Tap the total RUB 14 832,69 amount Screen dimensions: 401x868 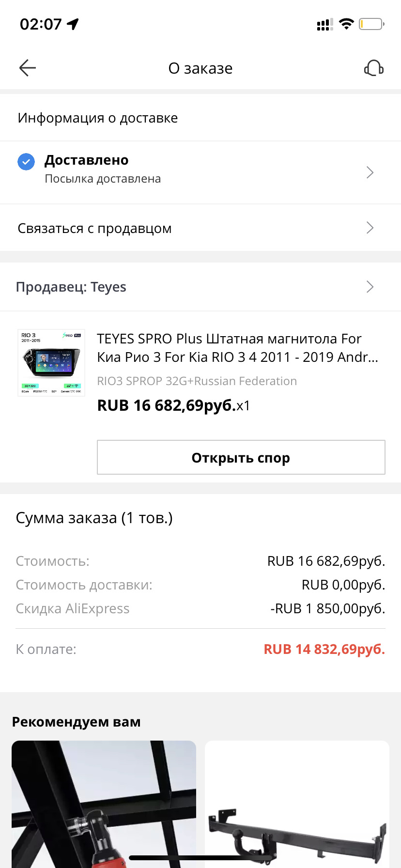click(324, 649)
